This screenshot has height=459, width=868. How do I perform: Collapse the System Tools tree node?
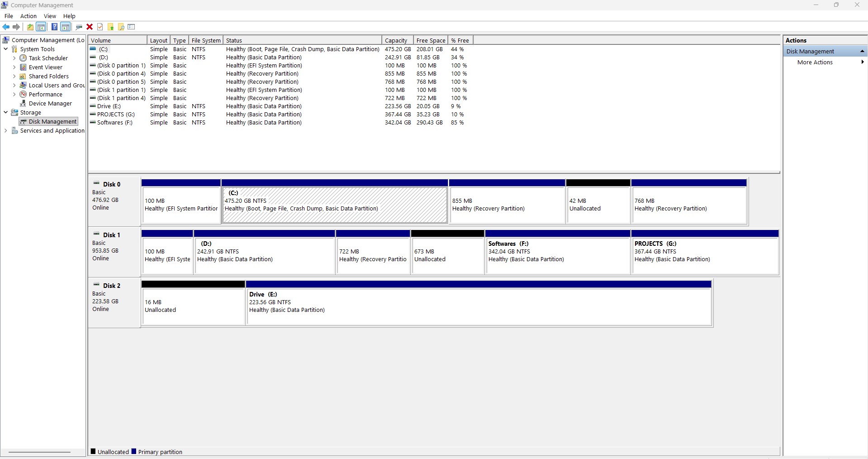click(5, 49)
